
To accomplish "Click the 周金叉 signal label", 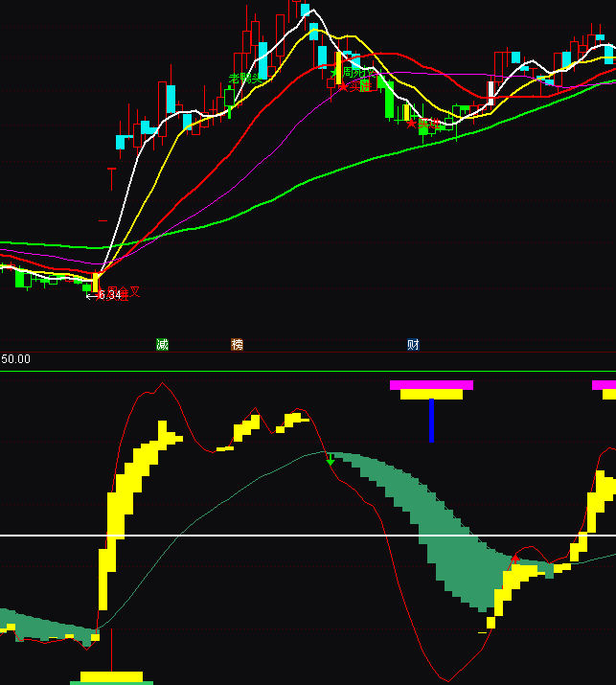I will click(x=125, y=291).
